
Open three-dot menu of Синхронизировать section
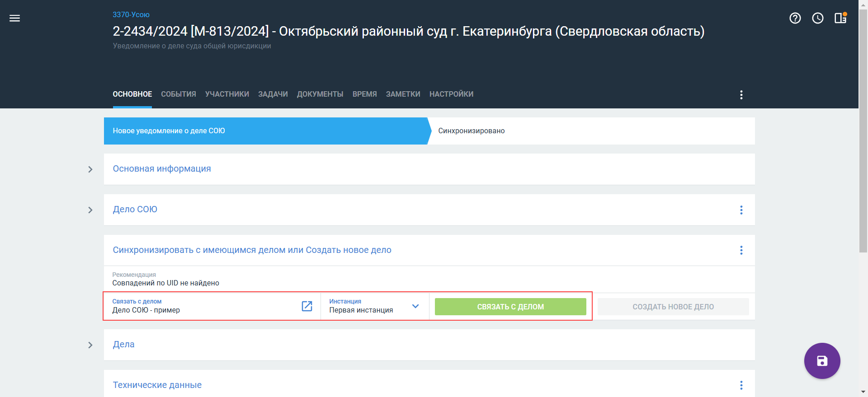click(x=741, y=250)
